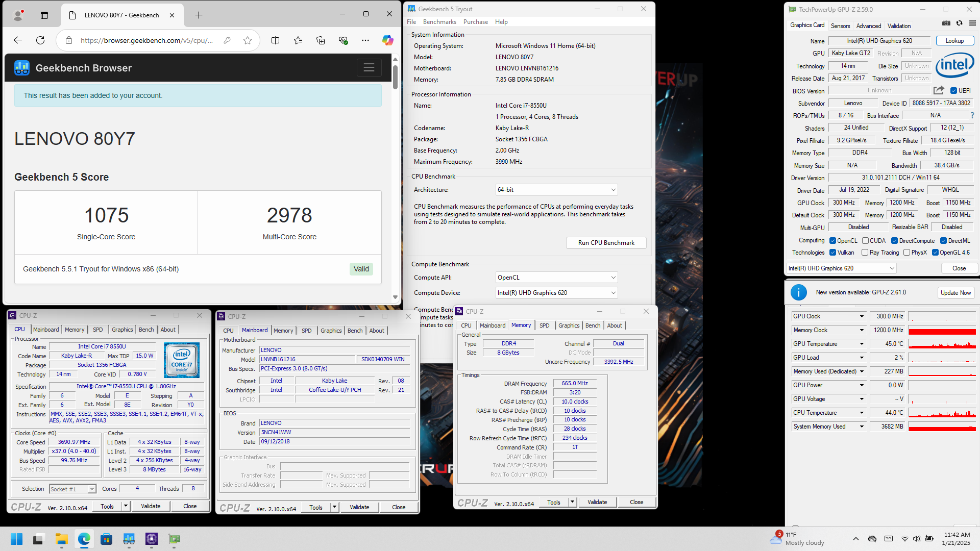Open the Edge split screen button
The image size is (980, 551).
click(x=275, y=40)
